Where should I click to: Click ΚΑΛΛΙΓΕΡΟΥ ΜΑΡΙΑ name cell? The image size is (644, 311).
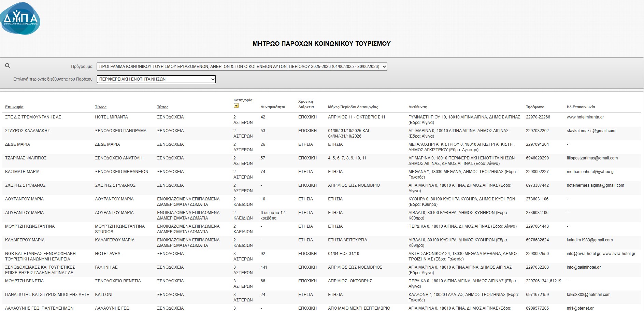tap(25, 240)
